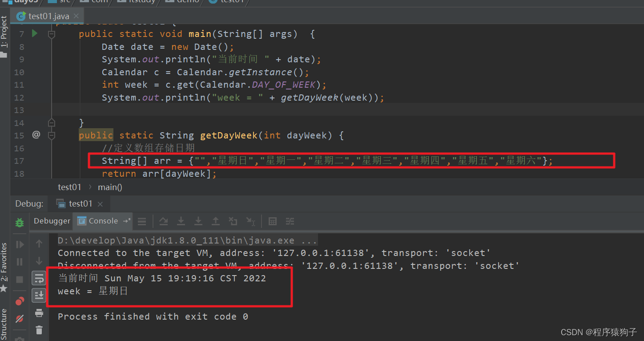Click the down arrow stack trace icon
The image size is (644, 341).
tap(39, 261)
